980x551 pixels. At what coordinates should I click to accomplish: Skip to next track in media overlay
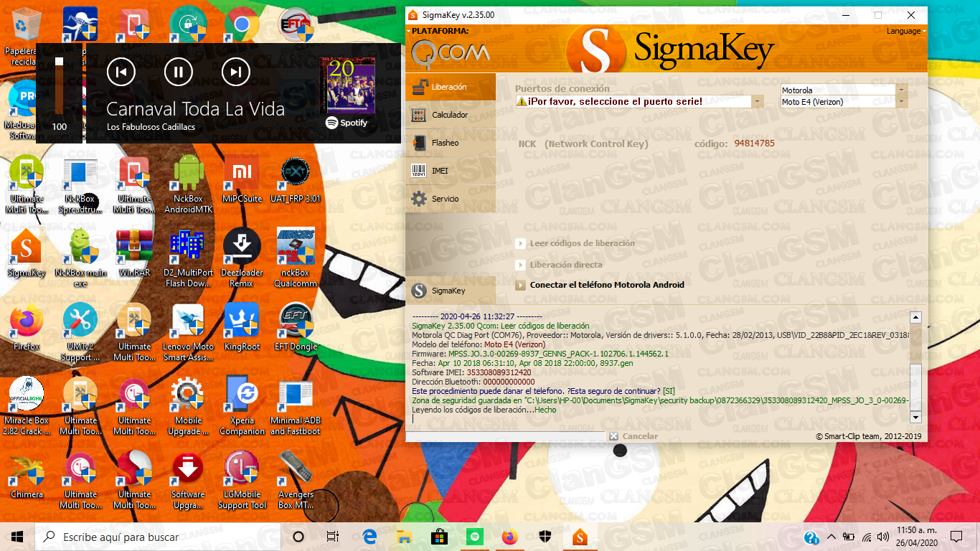[x=236, y=71]
